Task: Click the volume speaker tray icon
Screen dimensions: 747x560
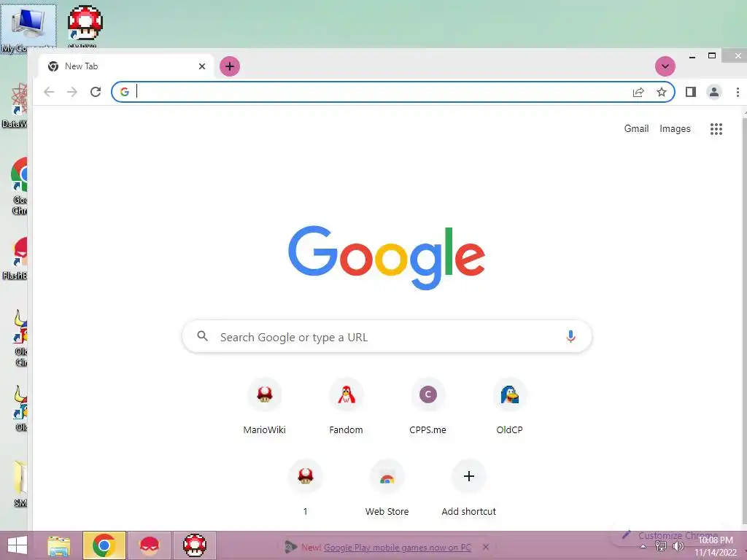Action: click(678, 546)
